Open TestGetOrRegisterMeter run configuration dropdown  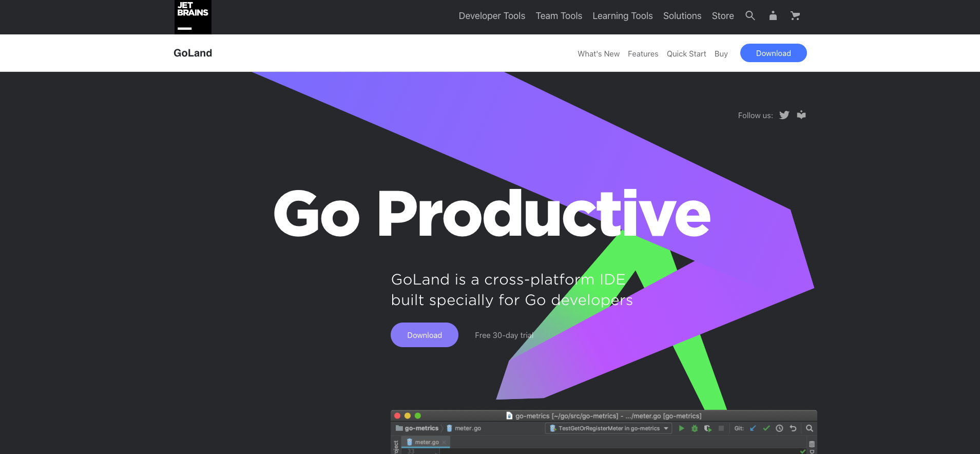point(609,428)
